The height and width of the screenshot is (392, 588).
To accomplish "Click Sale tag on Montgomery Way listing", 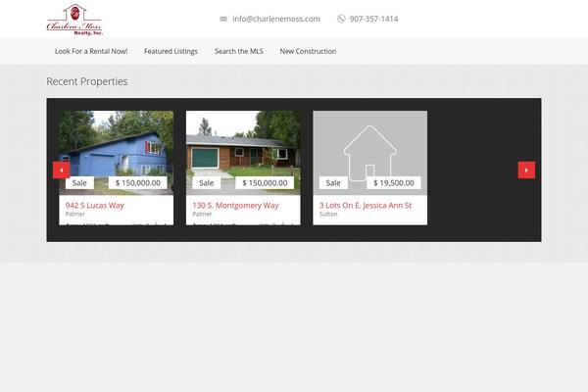I will 206,183.
